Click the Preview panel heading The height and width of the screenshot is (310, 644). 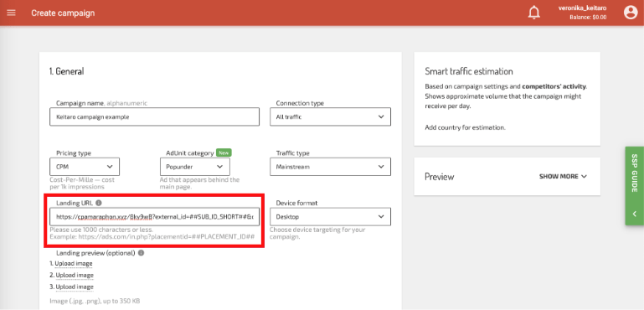[440, 177]
